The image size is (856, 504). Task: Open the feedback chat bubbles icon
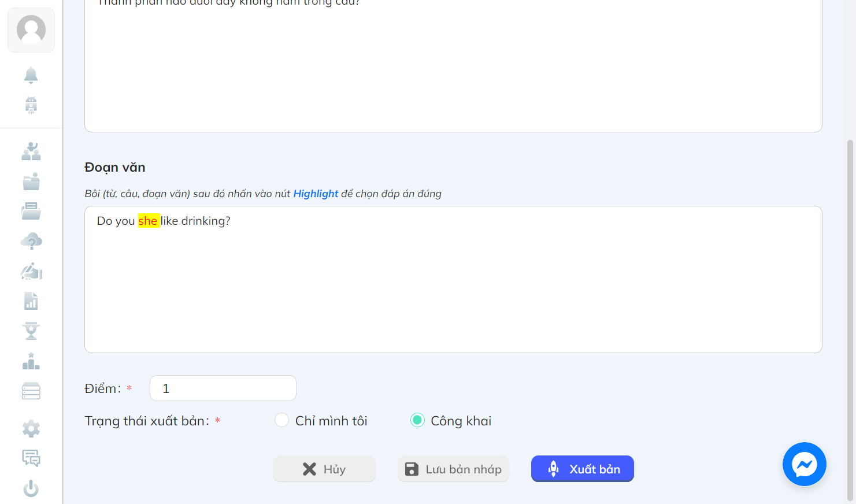click(31, 458)
